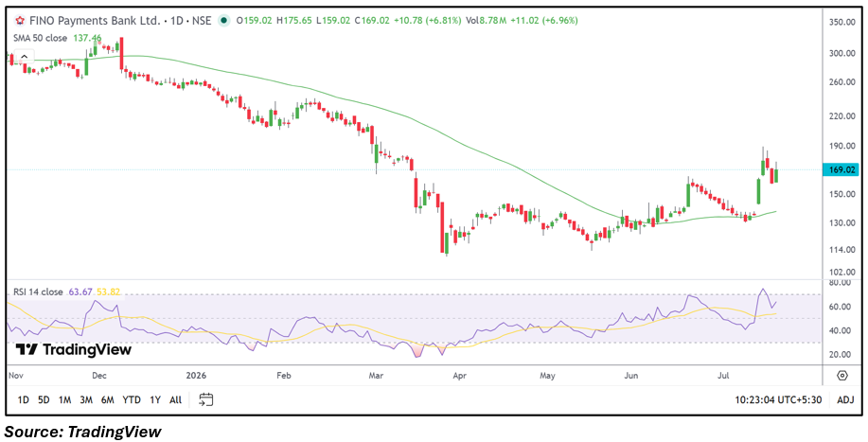Click the 300.00 price axis label
This screenshot has height=442, width=868.
coord(842,53)
